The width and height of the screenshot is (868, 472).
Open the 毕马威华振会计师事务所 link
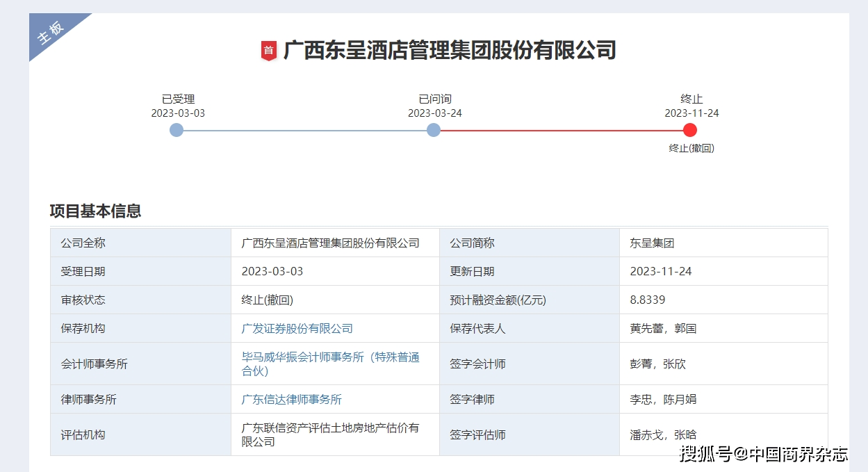tap(331, 364)
